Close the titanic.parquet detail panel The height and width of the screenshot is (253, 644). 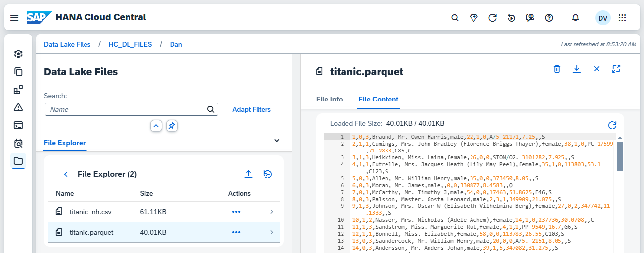596,69
